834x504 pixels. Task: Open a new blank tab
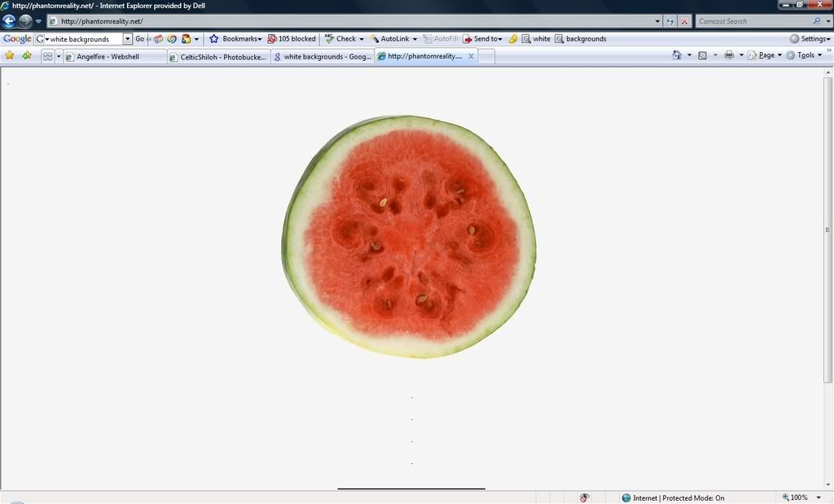[x=487, y=57]
